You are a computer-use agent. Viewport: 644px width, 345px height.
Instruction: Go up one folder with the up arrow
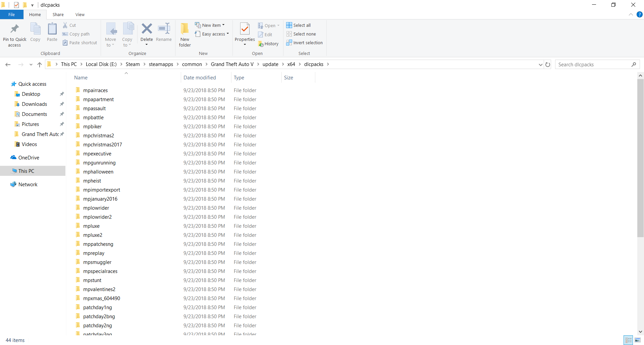point(40,65)
